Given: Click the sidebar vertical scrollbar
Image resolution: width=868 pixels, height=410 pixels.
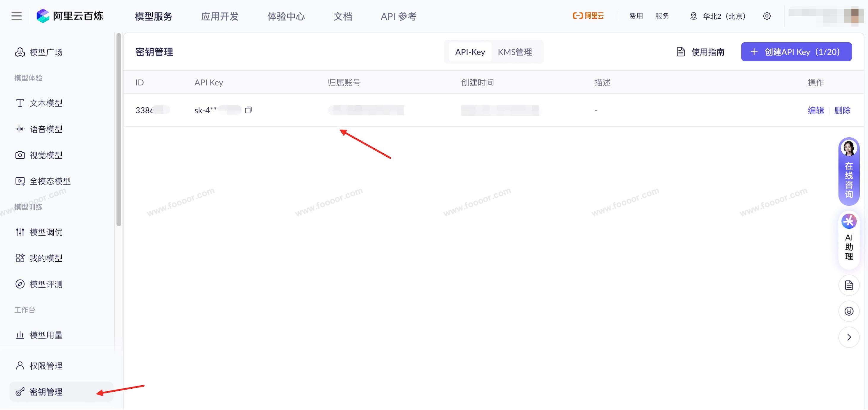Looking at the screenshot, I should (x=119, y=130).
